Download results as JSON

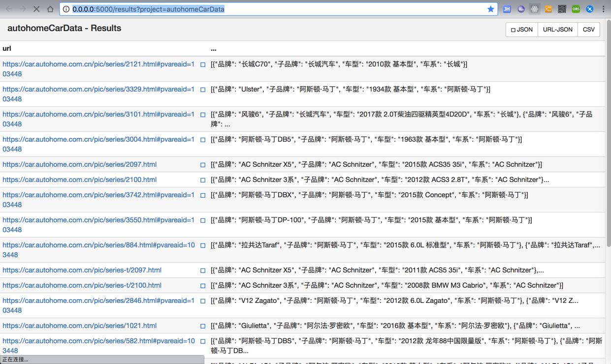tap(521, 30)
